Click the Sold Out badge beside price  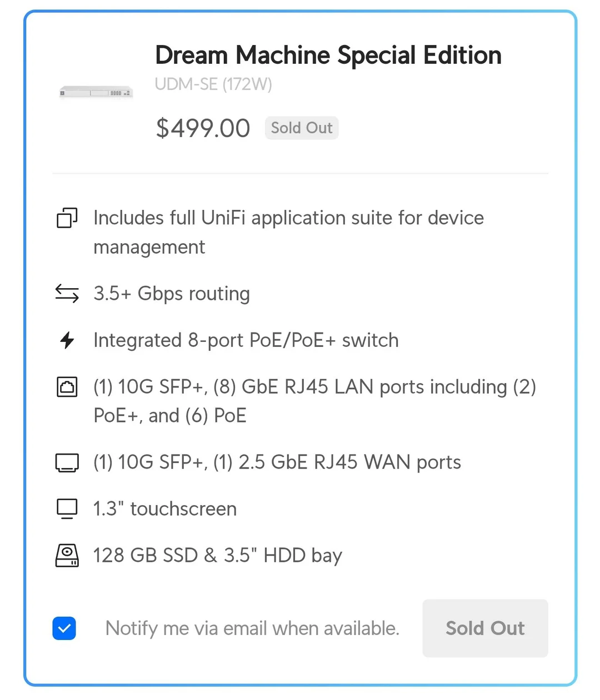302,128
